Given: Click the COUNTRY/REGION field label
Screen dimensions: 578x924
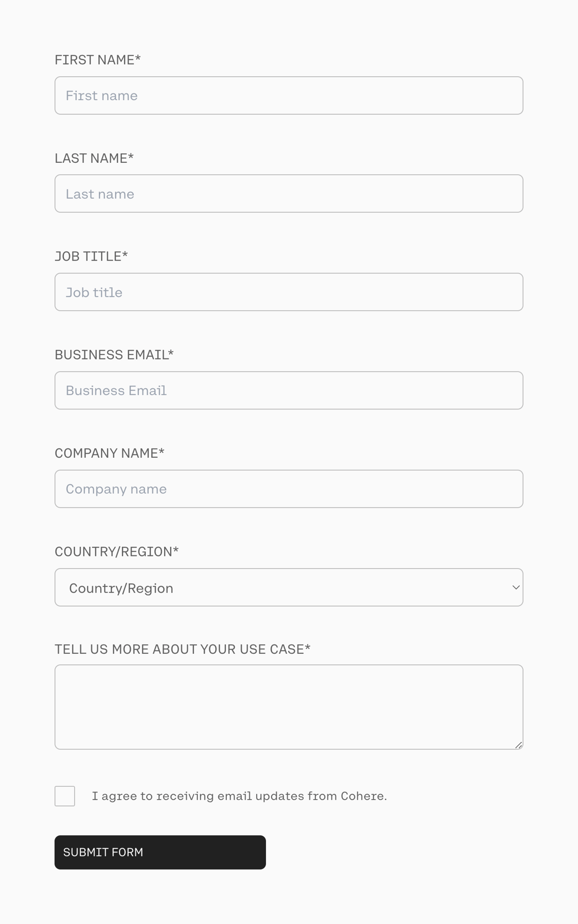Looking at the screenshot, I should (116, 552).
